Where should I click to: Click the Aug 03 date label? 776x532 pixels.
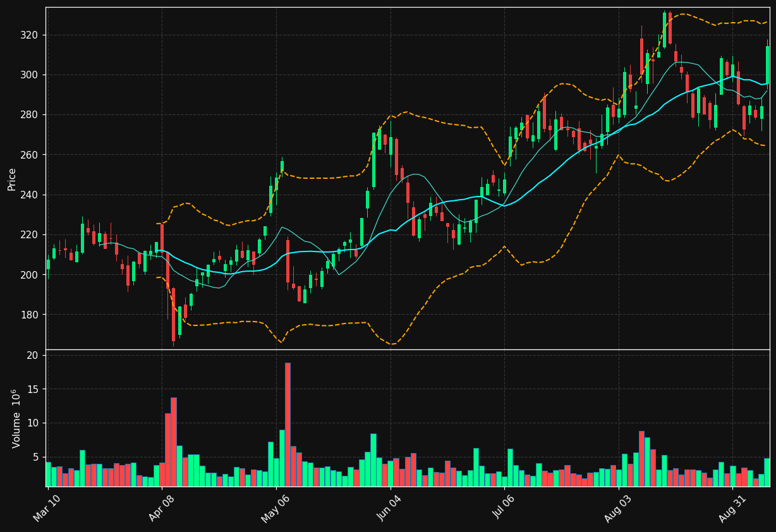click(x=617, y=508)
